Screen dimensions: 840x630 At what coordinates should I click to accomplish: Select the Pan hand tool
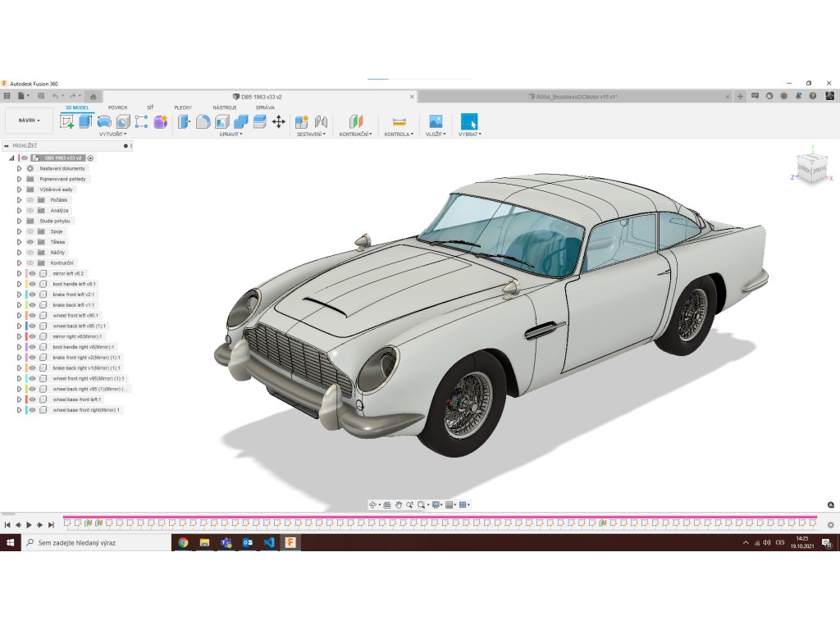tap(399, 504)
